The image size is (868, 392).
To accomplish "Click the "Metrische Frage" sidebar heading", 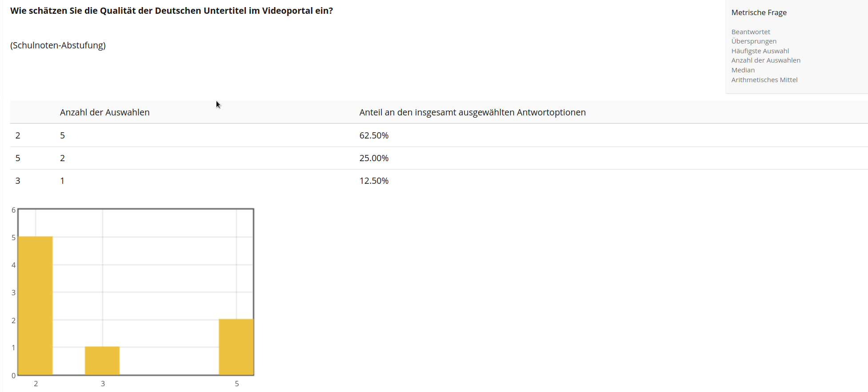I will 759,12.
